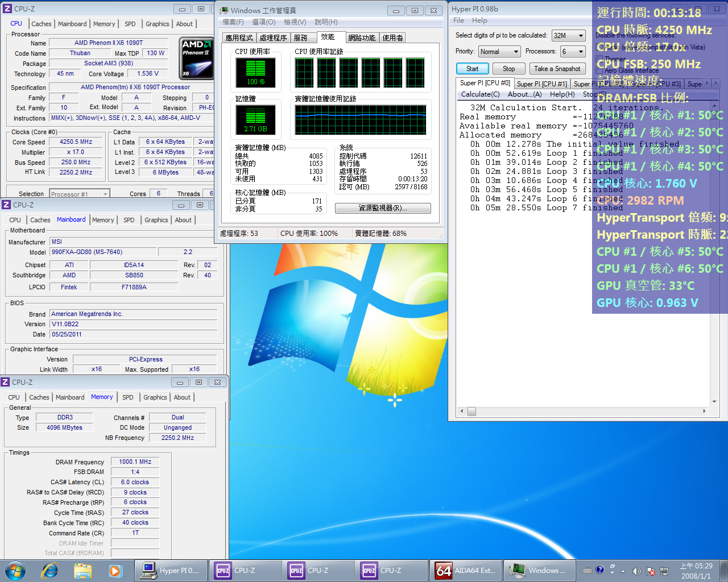Launch Internet Explorer from the taskbar
This screenshot has width=728, height=582.
click(50, 570)
